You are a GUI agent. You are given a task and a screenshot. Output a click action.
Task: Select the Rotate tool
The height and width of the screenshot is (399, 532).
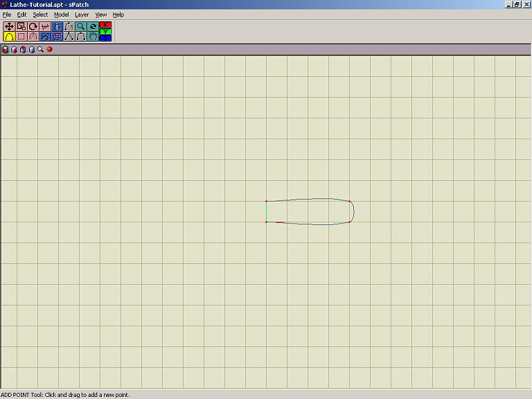click(x=33, y=26)
